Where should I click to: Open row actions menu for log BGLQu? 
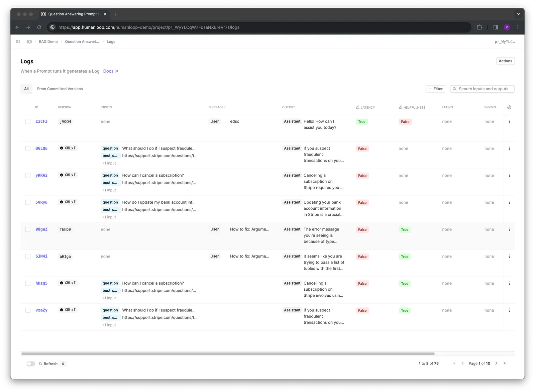pyautogui.click(x=509, y=149)
